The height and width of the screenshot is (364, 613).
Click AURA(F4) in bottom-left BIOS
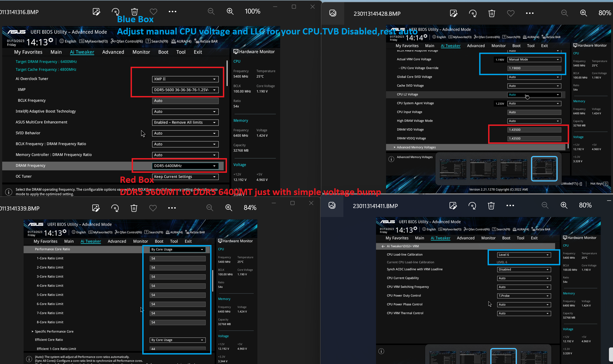pyautogui.click(x=174, y=232)
